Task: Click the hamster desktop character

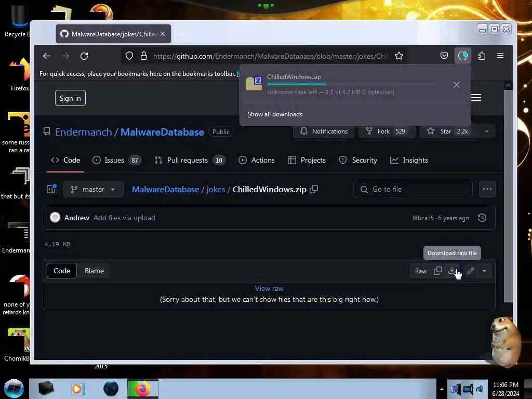Action: coord(506,341)
